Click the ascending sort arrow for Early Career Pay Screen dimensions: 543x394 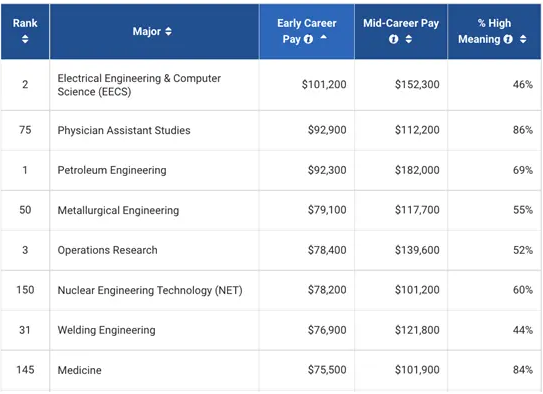[323, 37]
